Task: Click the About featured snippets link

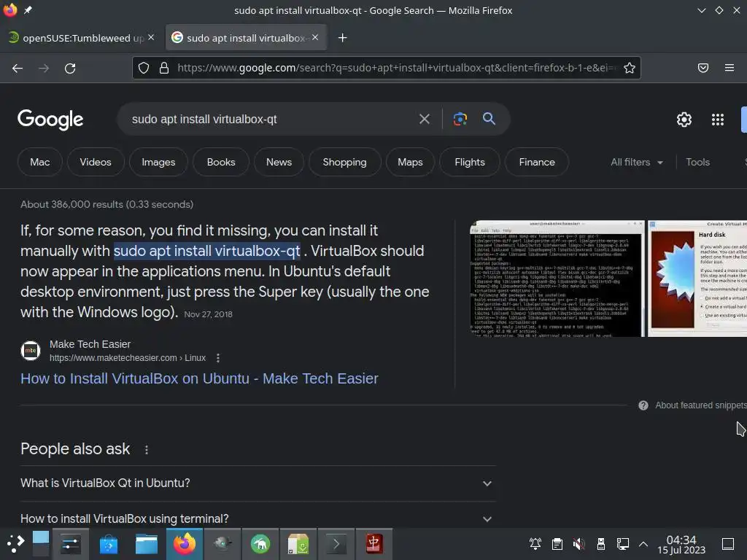Action: [700, 405]
